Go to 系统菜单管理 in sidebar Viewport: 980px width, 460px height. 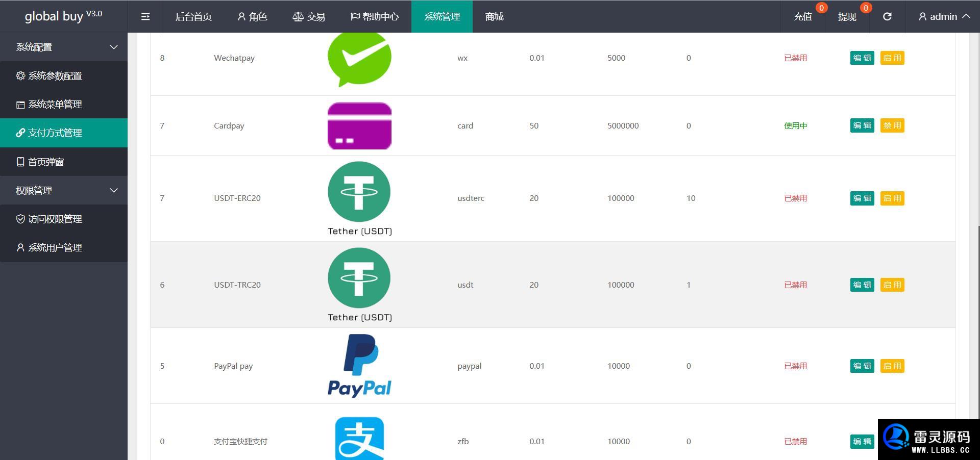click(64, 104)
